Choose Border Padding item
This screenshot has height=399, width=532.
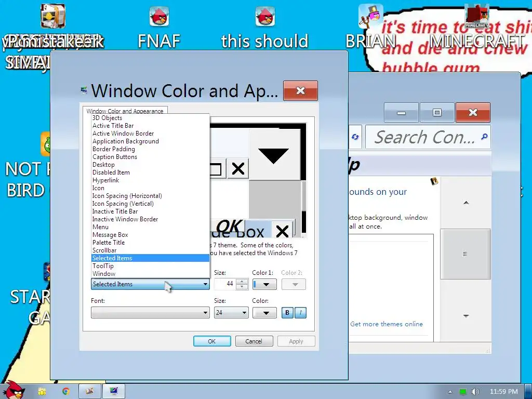pyautogui.click(x=150, y=149)
